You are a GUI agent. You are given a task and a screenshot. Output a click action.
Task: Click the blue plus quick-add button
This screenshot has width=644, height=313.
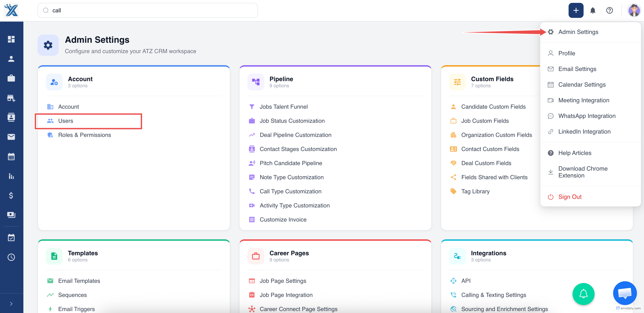click(576, 10)
